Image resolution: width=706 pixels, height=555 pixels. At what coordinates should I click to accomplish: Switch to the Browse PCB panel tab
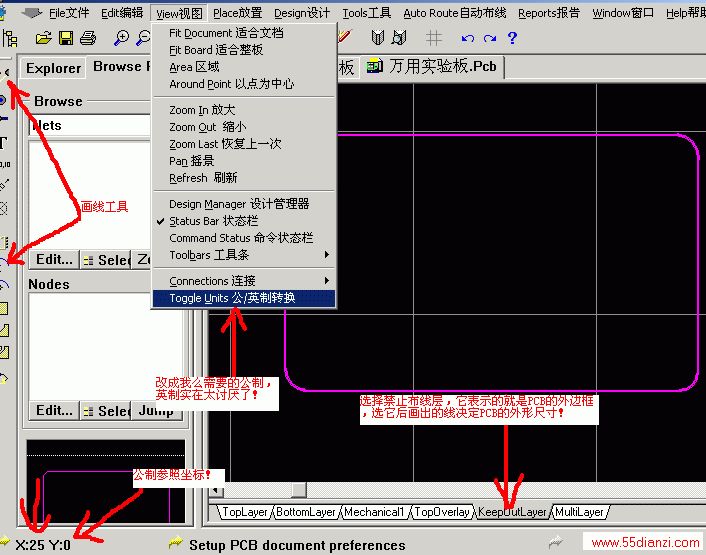(118, 67)
